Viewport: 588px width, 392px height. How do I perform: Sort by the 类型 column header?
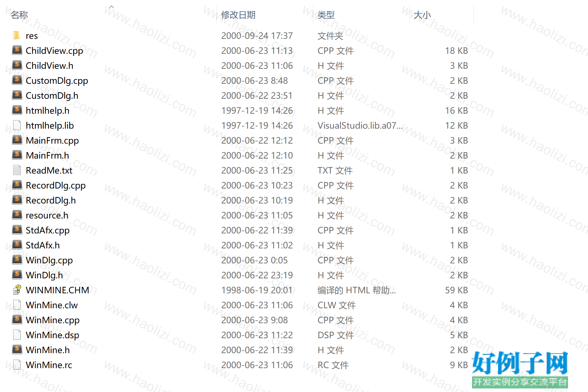point(326,15)
